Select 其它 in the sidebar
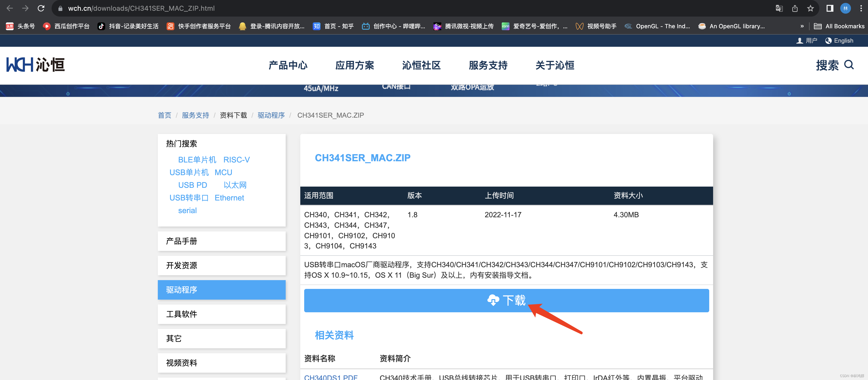 (x=221, y=339)
